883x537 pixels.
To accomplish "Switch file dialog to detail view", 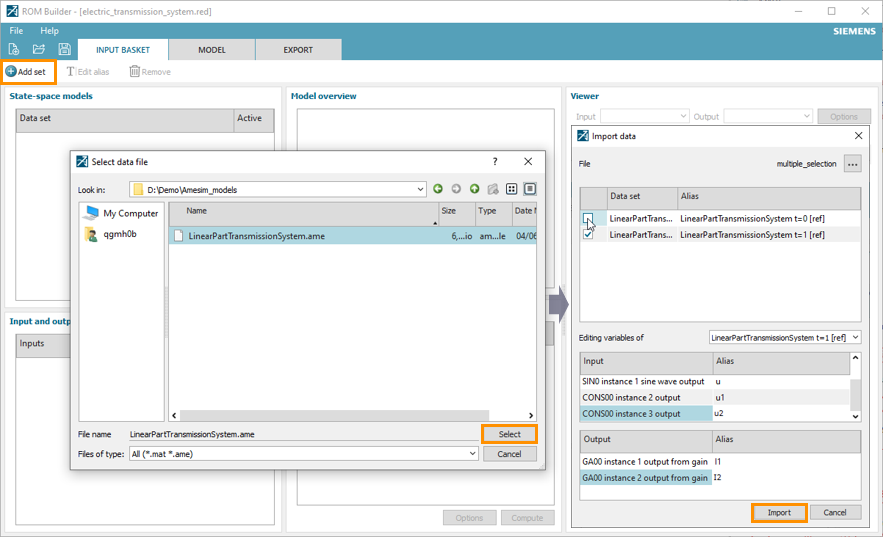I will point(530,189).
